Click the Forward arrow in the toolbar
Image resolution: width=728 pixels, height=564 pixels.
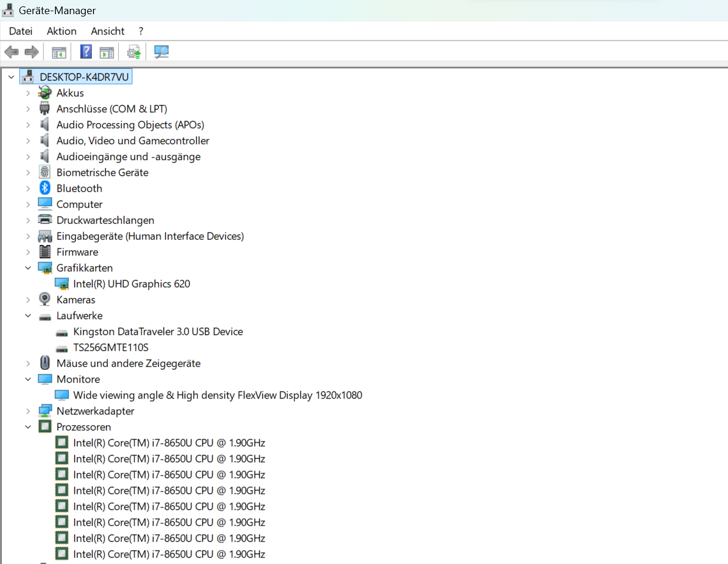click(x=32, y=52)
